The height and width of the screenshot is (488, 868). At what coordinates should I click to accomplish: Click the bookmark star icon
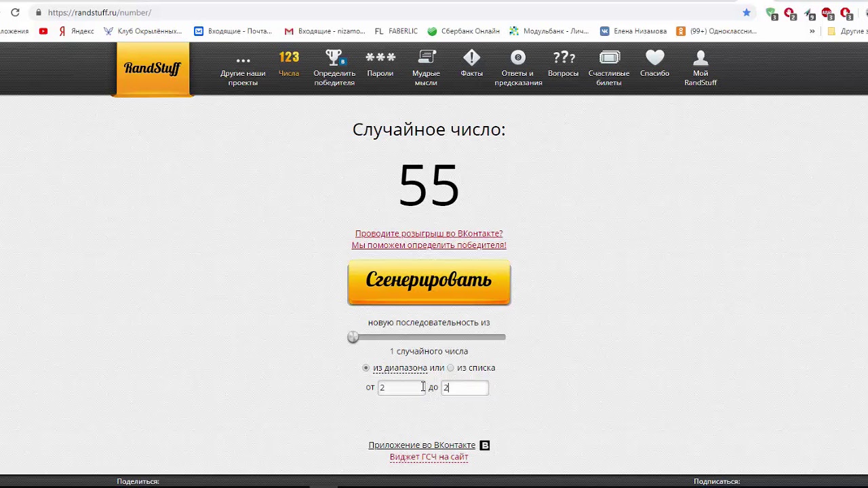pyautogui.click(x=747, y=12)
